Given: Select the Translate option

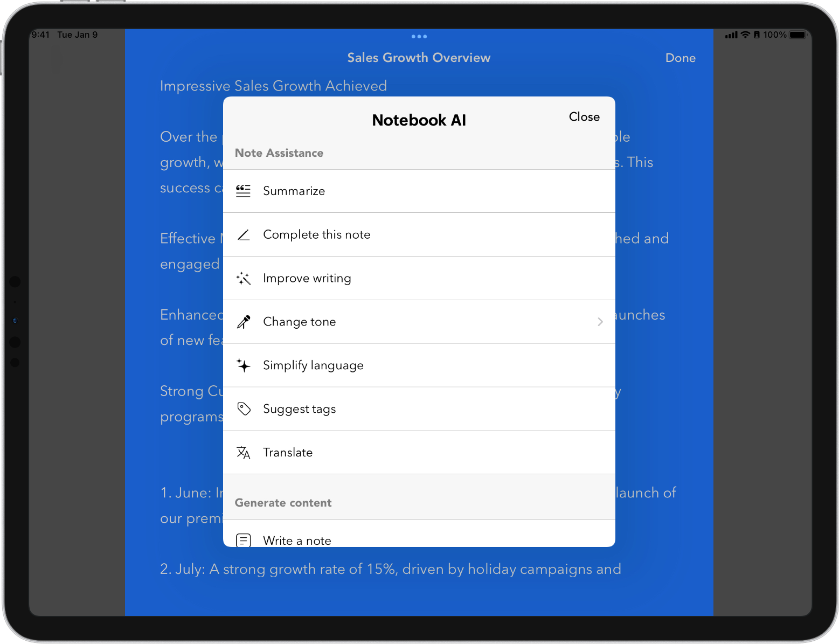Looking at the screenshot, I should pyautogui.click(x=288, y=453).
